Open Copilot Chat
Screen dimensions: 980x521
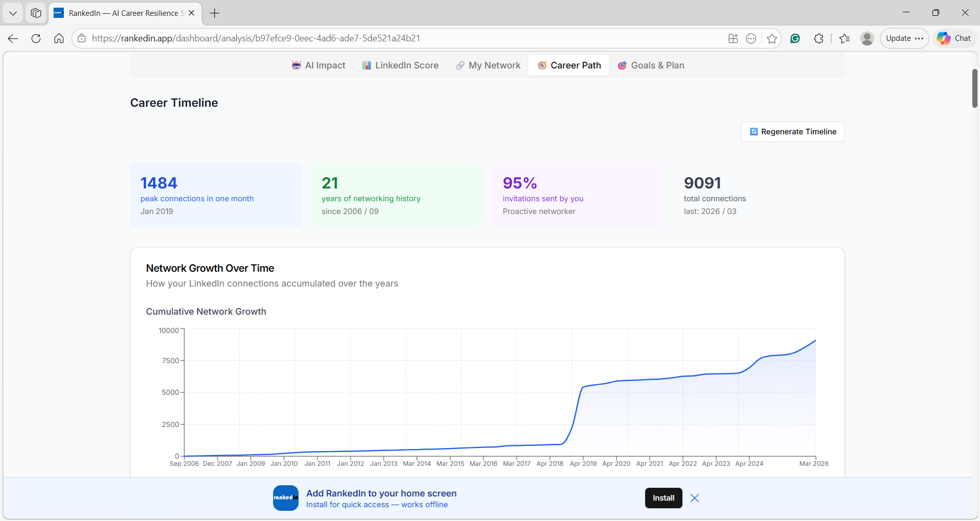tap(954, 38)
